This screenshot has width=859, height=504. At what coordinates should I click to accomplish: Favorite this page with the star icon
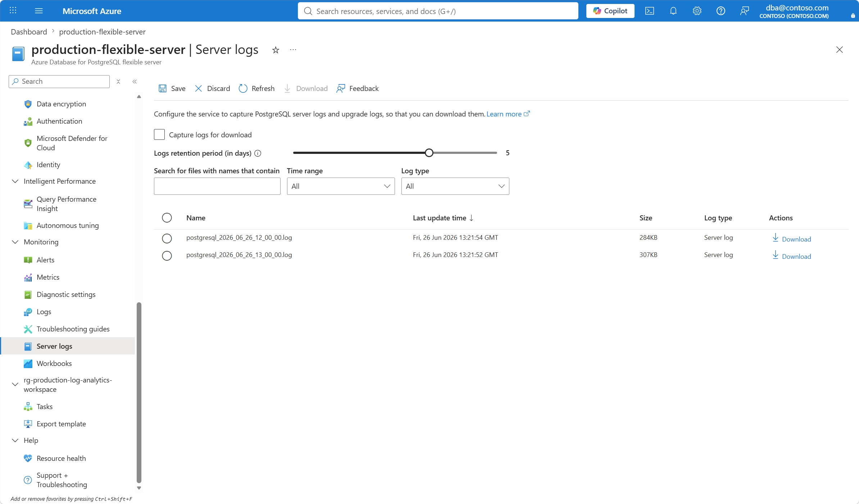point(276,50)
